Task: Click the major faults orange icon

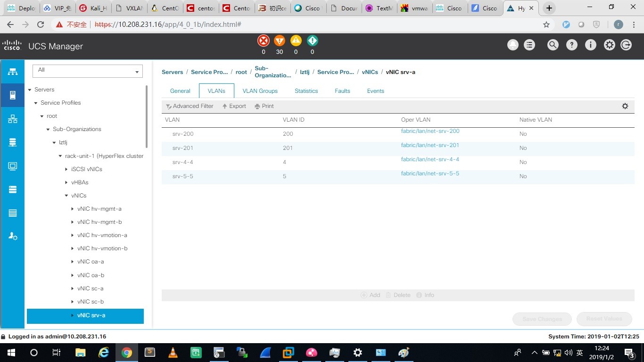Action: (280, 41)
